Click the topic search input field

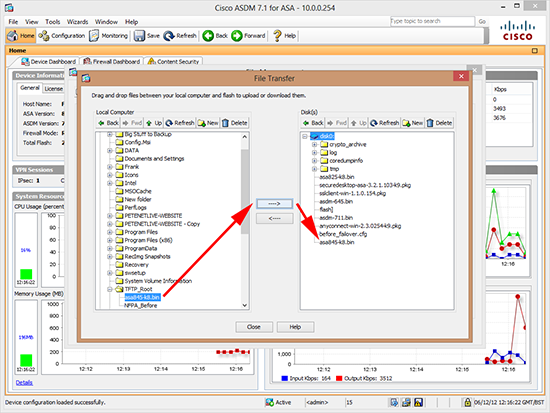point(432,21)
